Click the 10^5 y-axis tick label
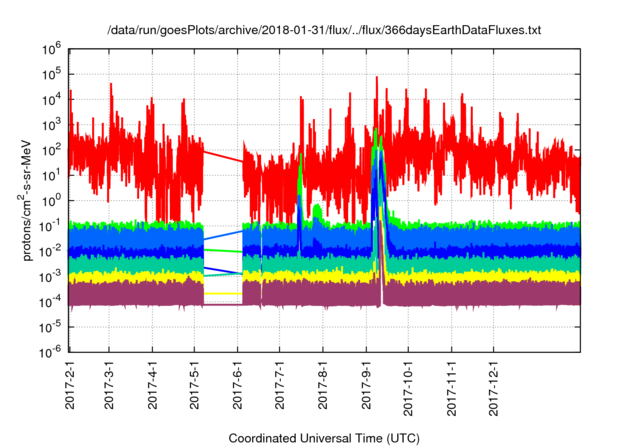 (51, 75)
